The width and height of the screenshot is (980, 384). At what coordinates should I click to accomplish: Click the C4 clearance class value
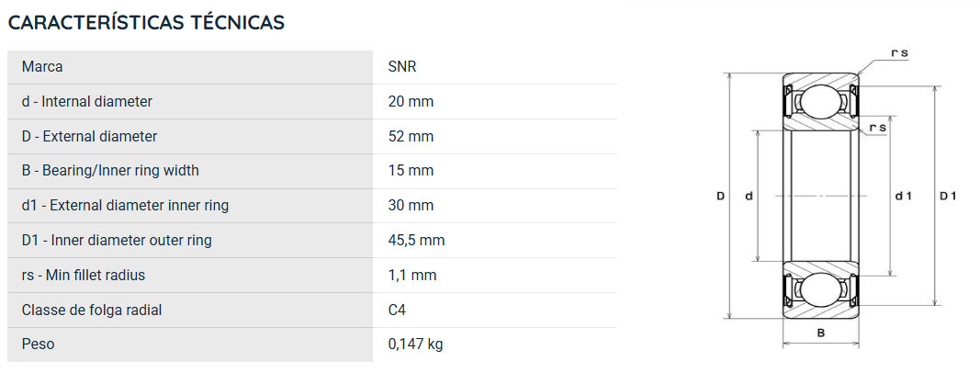pos(397,311)
